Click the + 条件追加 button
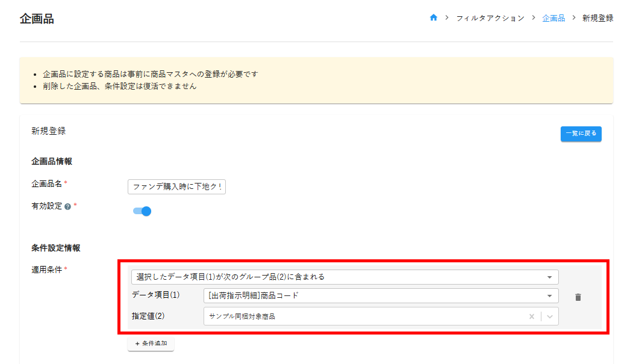Screen dimensions: 639x364 click(151, 344)
